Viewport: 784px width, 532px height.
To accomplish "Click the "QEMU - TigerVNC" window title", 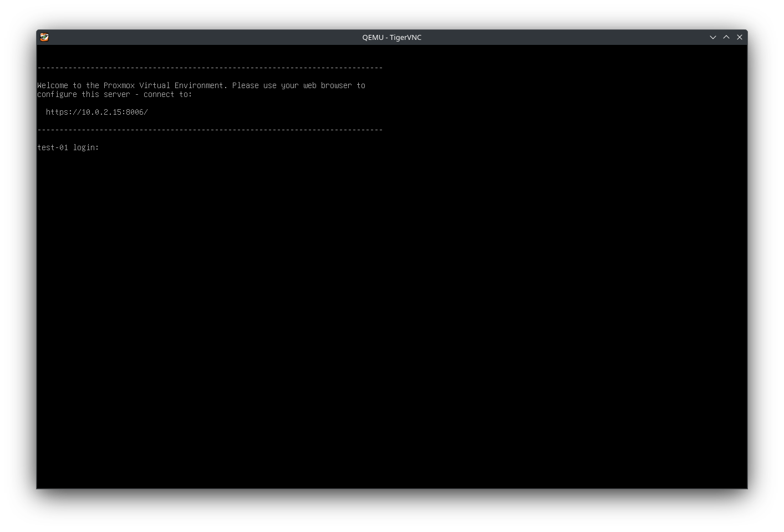I will click(391, 37).
